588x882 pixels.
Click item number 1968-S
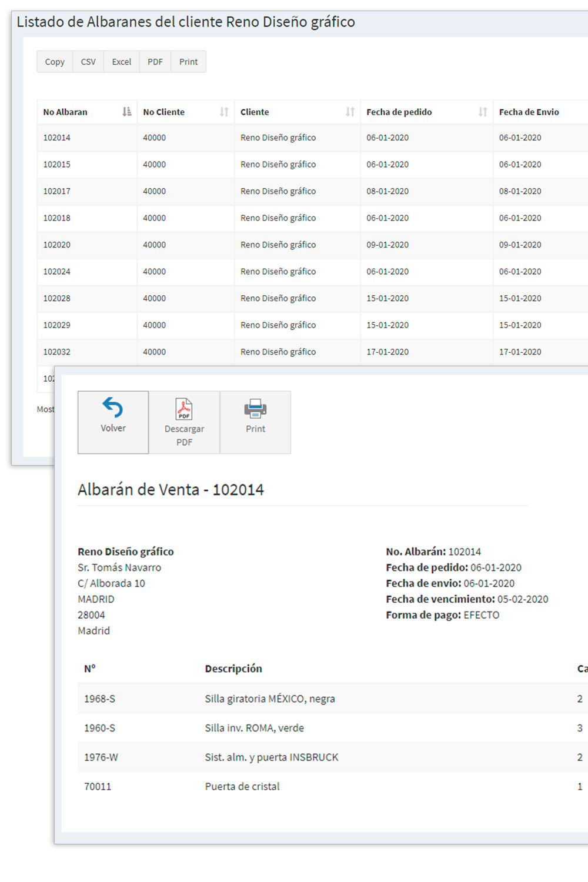pyautogui.click(x=99, y=699)
